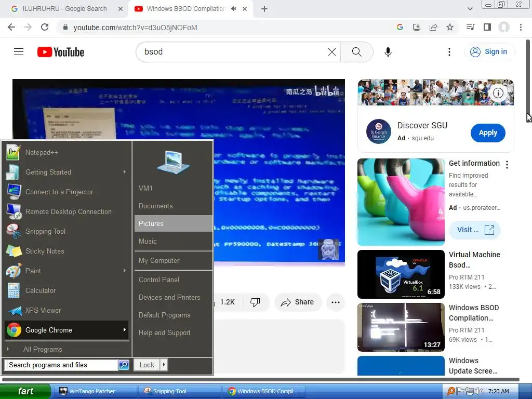Bookmark this page with star icon
532x399 pixels.
450,27
